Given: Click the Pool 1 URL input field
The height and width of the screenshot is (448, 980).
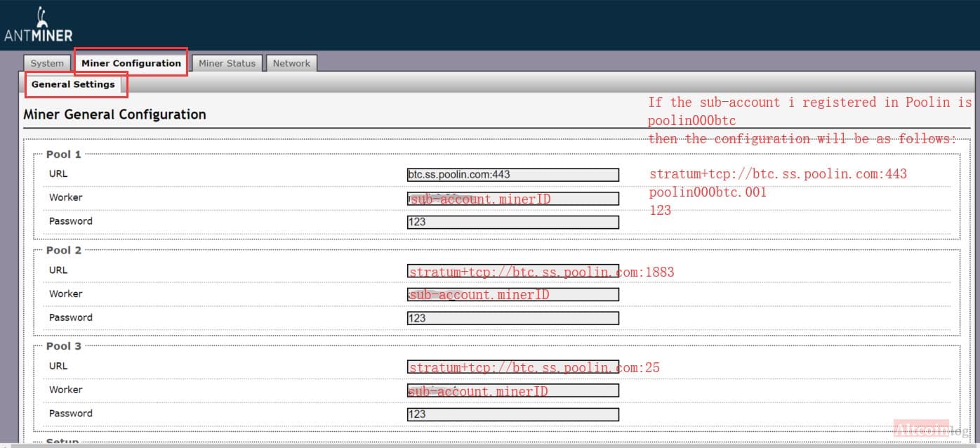Looking at the screenshot, I should (x=513, y=175).
